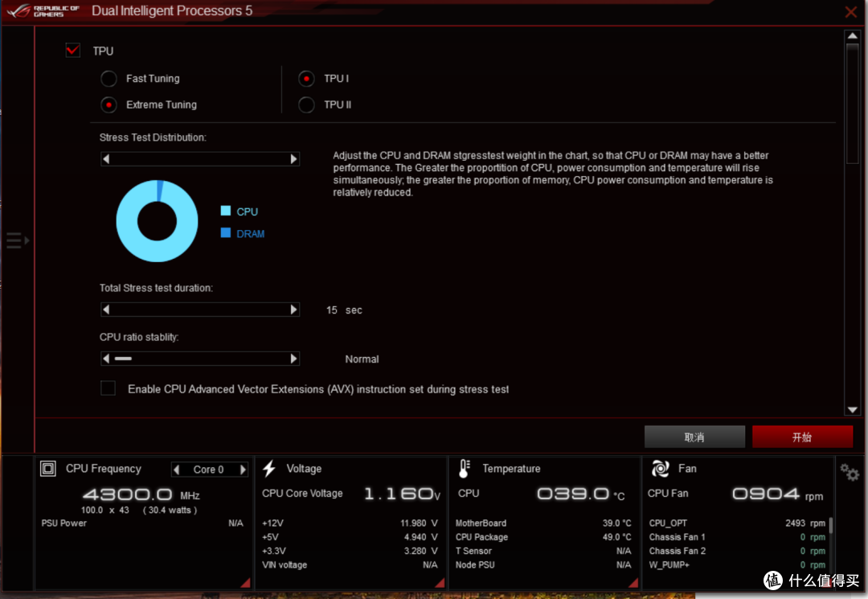This screenshot has height=599, width=868.
Task: Enable AVX instruction set checkbox
Action: [x=108, y=388]
